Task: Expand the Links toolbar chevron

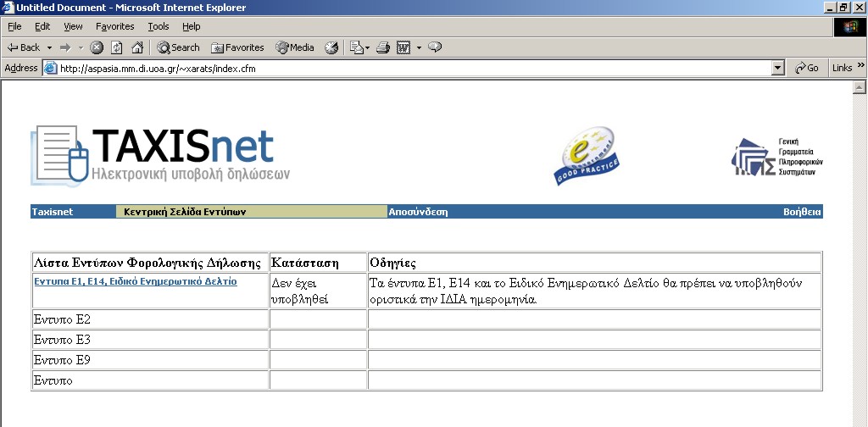Action: click(x=861, y=66)
